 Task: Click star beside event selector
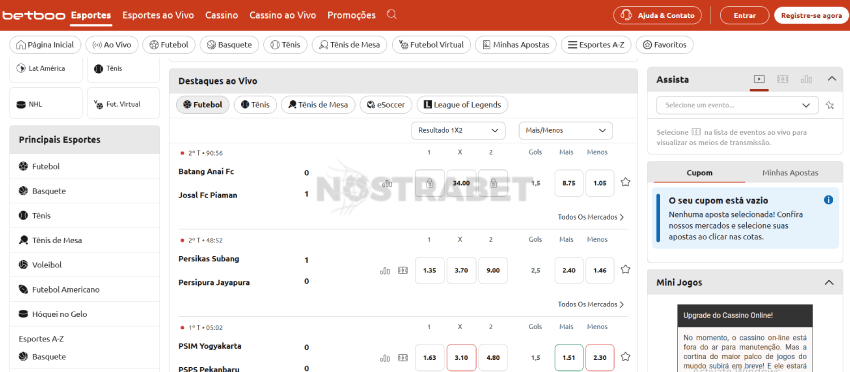(829, 105)
